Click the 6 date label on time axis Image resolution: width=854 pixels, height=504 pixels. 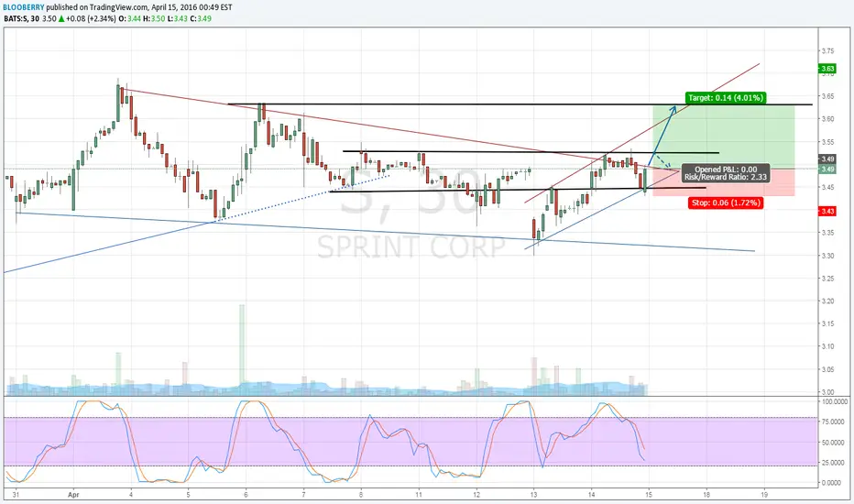click(246, 495)
